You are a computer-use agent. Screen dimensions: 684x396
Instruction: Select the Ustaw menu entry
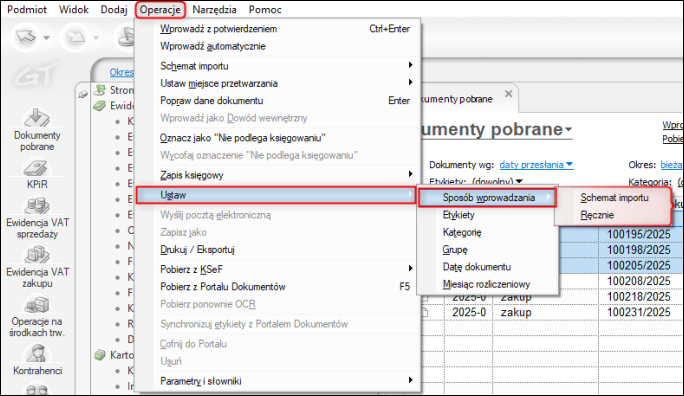[x=276, y=195]
